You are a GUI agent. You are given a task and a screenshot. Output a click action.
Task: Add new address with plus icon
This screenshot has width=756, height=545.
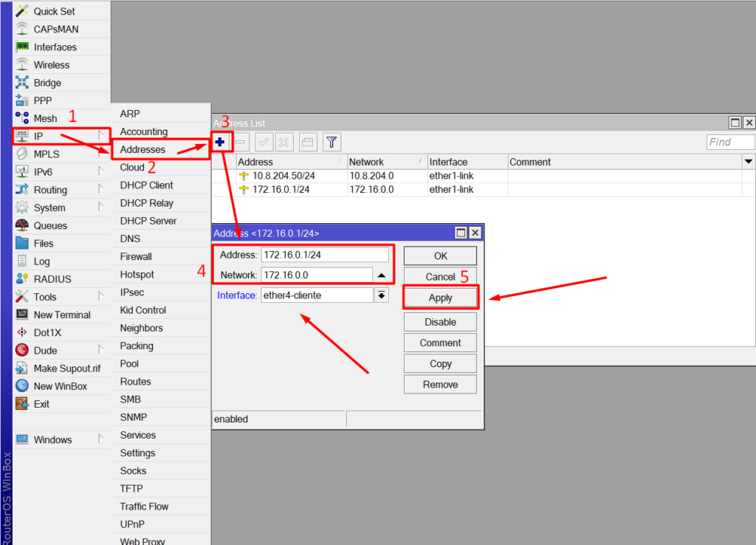coord(220,142)
